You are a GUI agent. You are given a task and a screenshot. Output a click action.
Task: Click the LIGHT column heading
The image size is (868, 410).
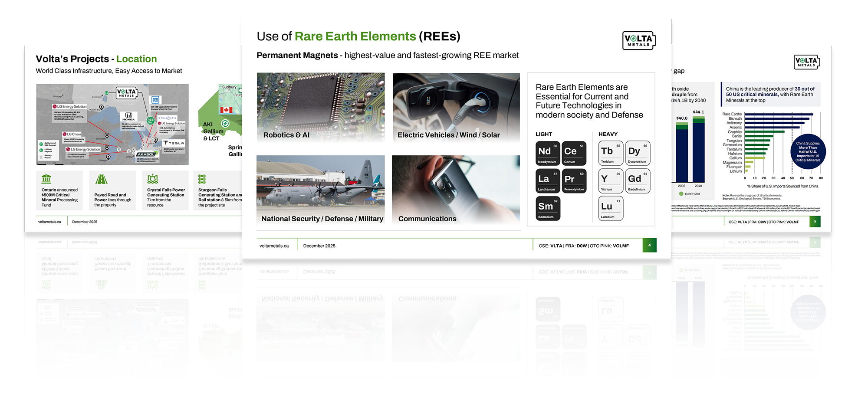pos(544,134)
